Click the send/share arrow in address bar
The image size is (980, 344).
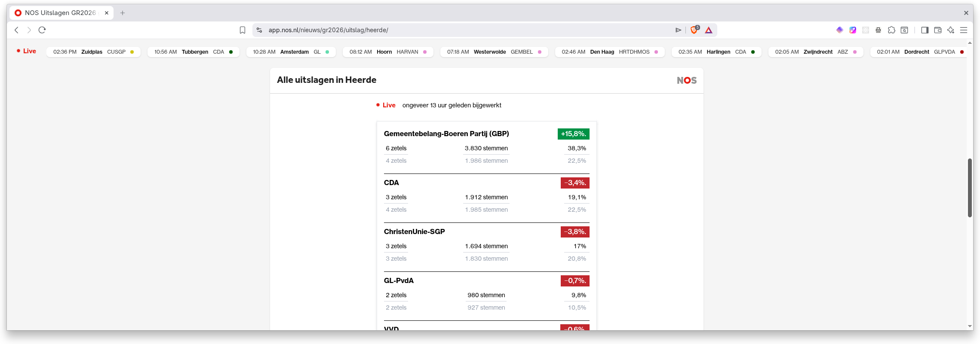[678, 30]
